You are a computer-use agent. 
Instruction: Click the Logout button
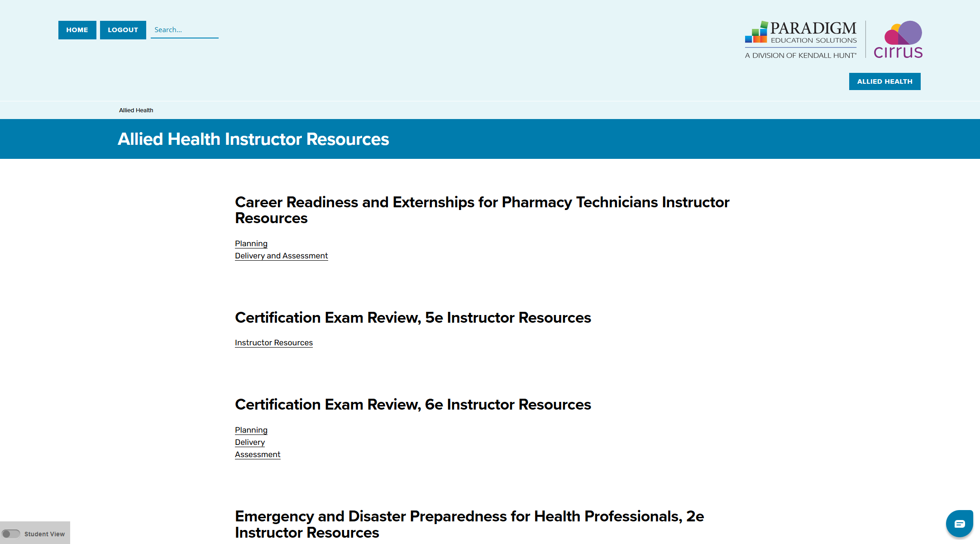pos(123,30)
